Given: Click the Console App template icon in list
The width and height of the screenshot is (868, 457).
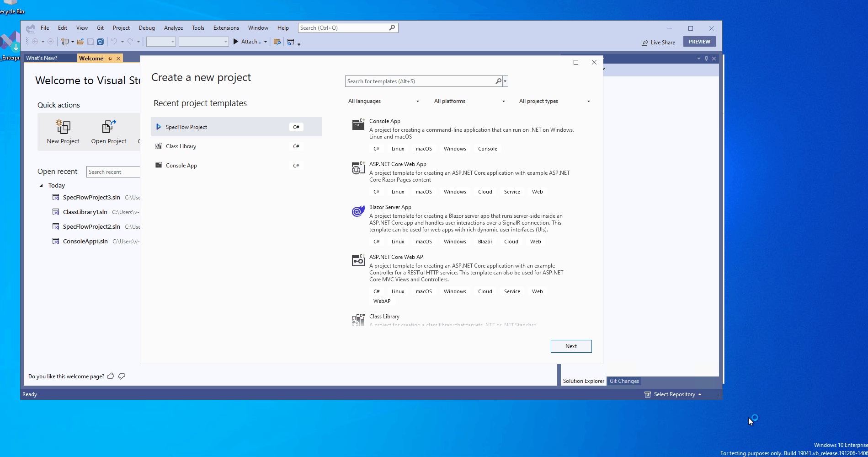Looking at the screenshot, I should pyautogui.click(x=358, y=124).
